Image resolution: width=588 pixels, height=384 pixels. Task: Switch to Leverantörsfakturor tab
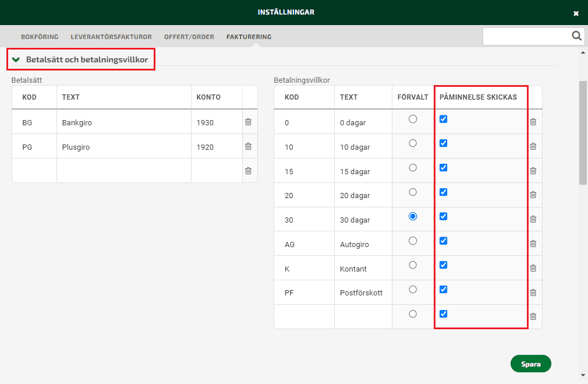click(x=111, y=37)
